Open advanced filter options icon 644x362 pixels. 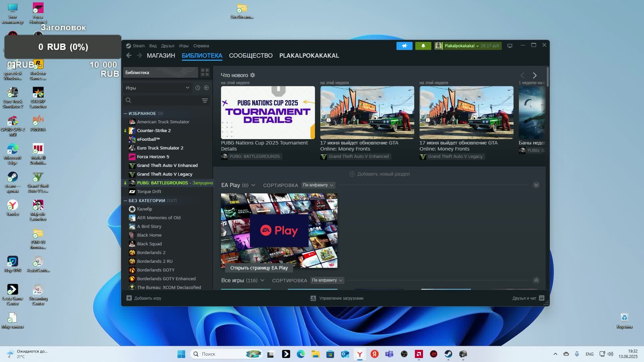[x=205, y=101]
